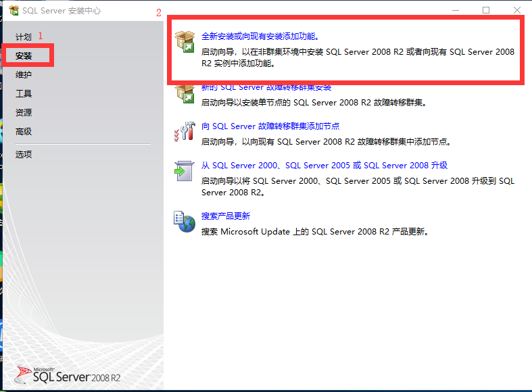Screen dimensions: 532x392
Task: Click the SQL Server 安装中心 title bar icon
Action: pos(14,11)
